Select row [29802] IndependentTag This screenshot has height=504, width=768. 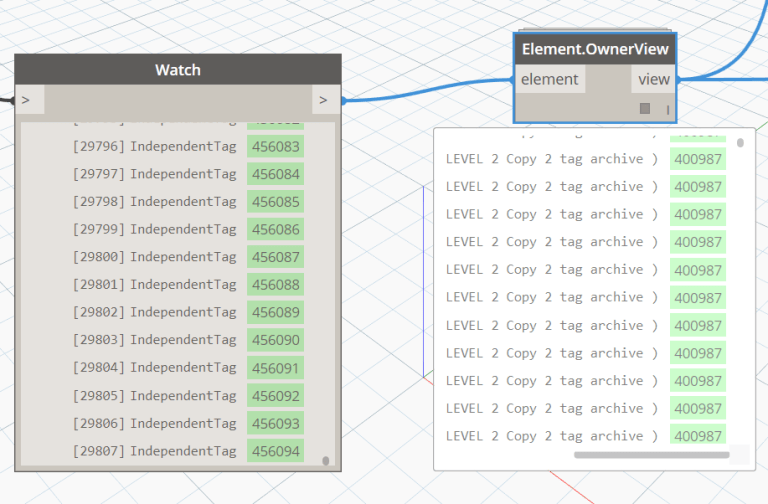(188, 312)
